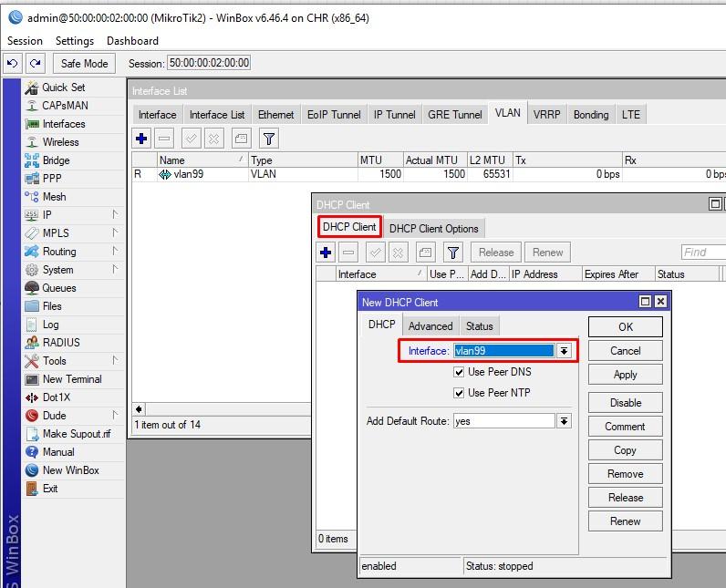The width and height of the screenshot is (726, 588).
Task: Click remove minus icon in DHCP Client window
Action: [x=348, y=253]
